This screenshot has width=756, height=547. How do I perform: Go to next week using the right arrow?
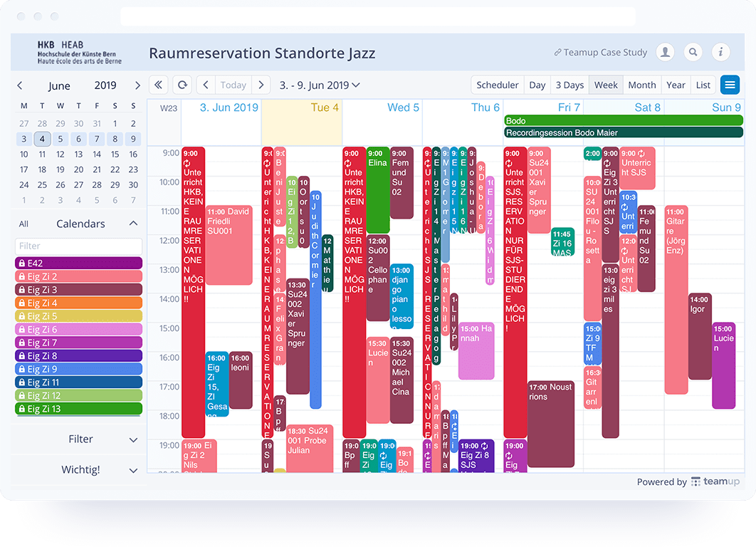pyautogui.click(x=261, y=84)
